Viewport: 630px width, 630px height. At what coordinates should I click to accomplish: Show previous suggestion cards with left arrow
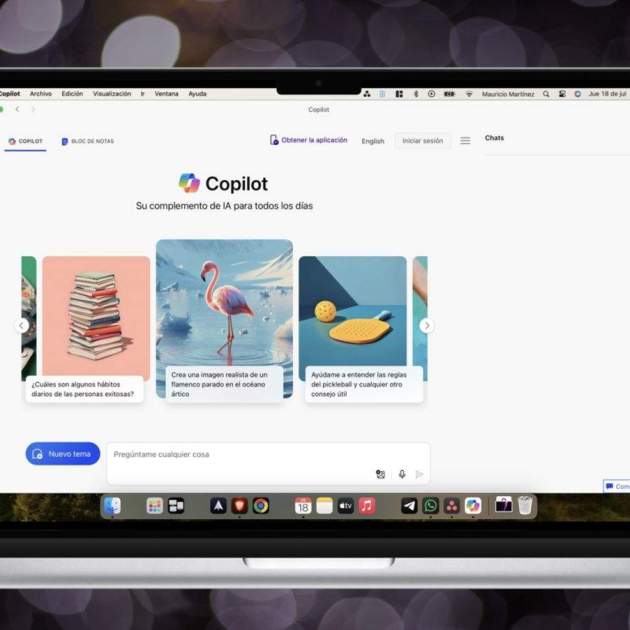[x=21, y=325]
